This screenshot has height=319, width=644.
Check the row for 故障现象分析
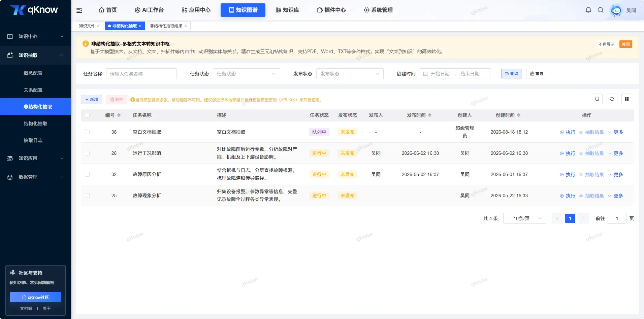(x=87, y=196)
